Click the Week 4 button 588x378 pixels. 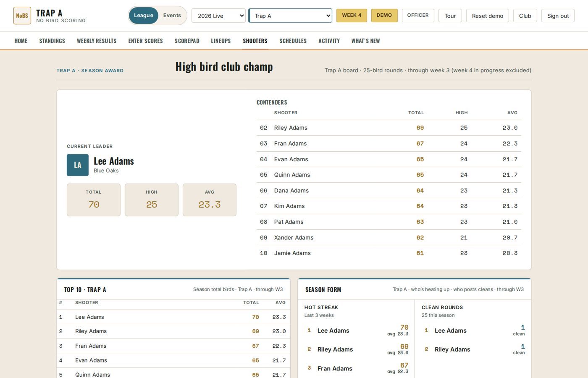coord(352,16)
